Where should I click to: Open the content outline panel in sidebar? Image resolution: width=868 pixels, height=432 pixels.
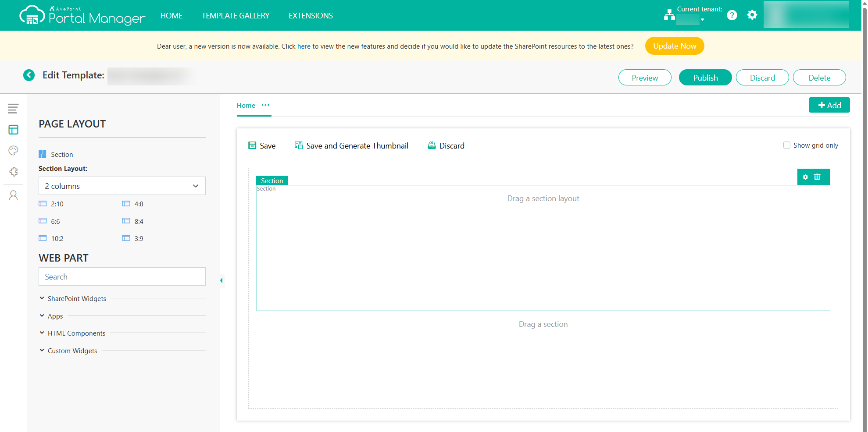click(x=13, y=108)
